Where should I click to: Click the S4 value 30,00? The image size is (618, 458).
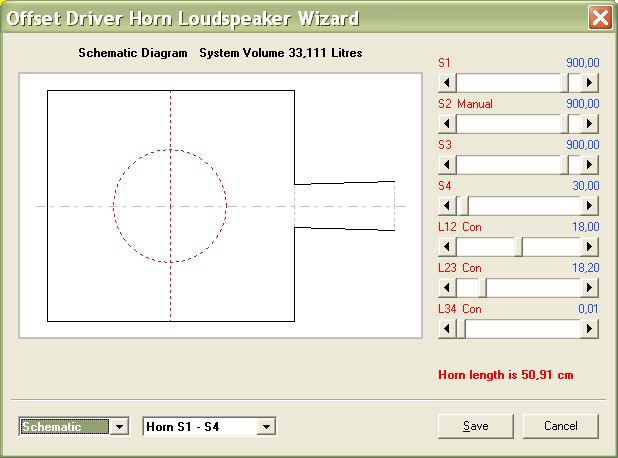tap(586, 186)
